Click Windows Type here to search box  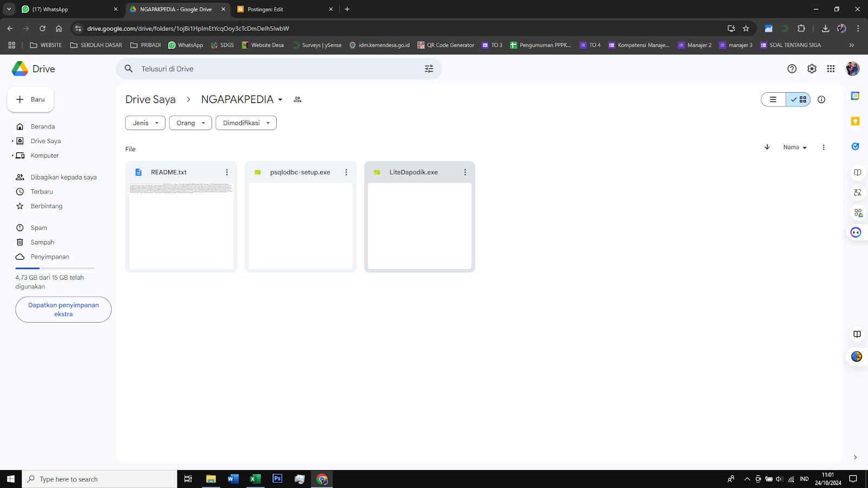click(100, 479)
